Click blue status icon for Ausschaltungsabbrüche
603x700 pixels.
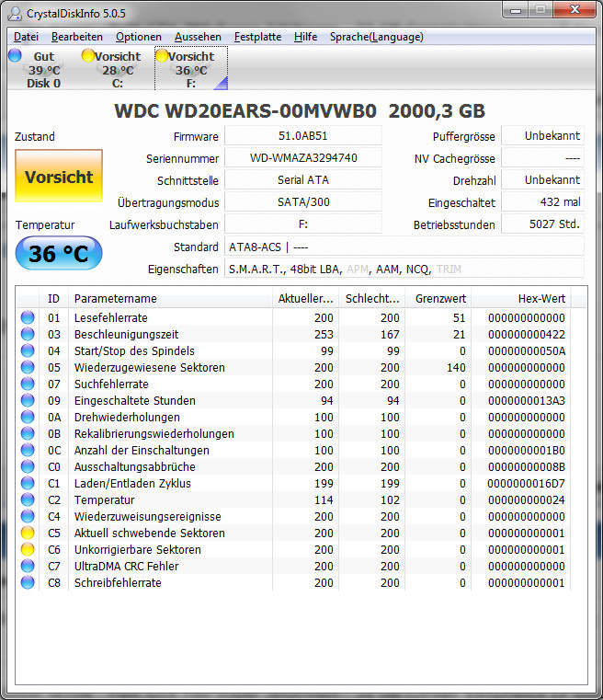click(28, 466)
